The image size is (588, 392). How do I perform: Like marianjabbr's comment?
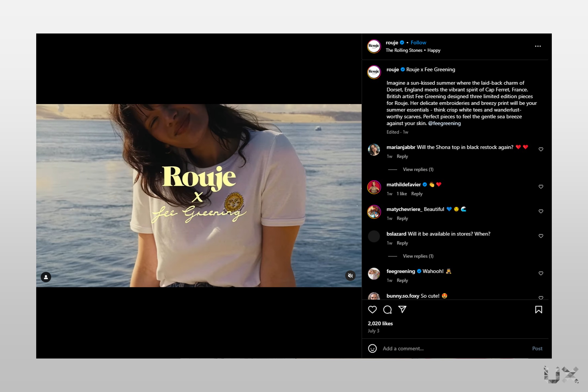coord(541,149)
